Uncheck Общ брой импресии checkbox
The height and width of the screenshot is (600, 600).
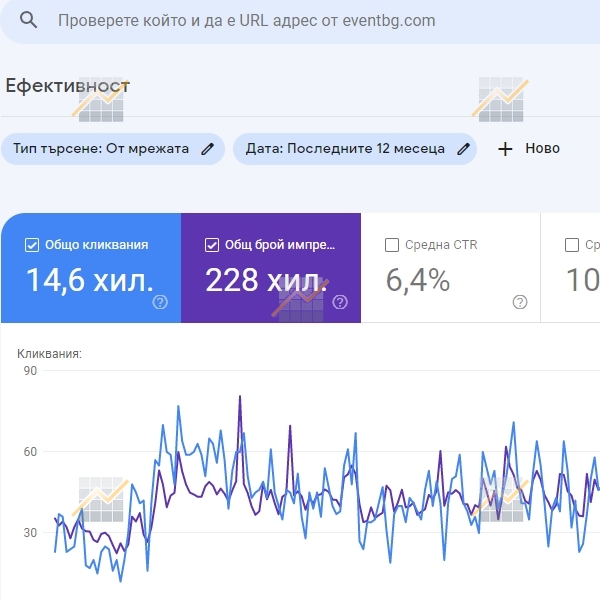tap(212, 245)
